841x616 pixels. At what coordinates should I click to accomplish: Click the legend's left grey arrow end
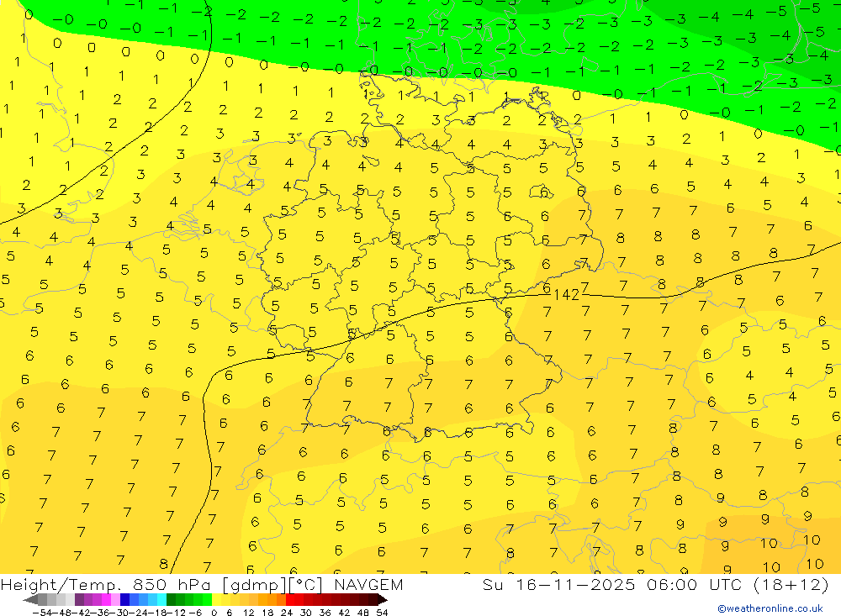pyautogui.click(x=30, y=600)
